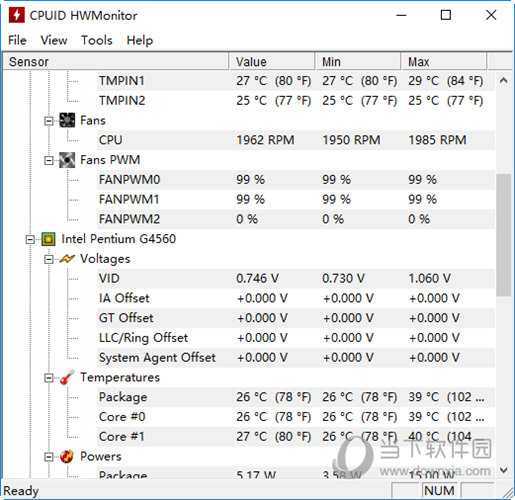Select the CPU fan row
The height and width of the screenshot is (500, 515).
pos(296,140)
